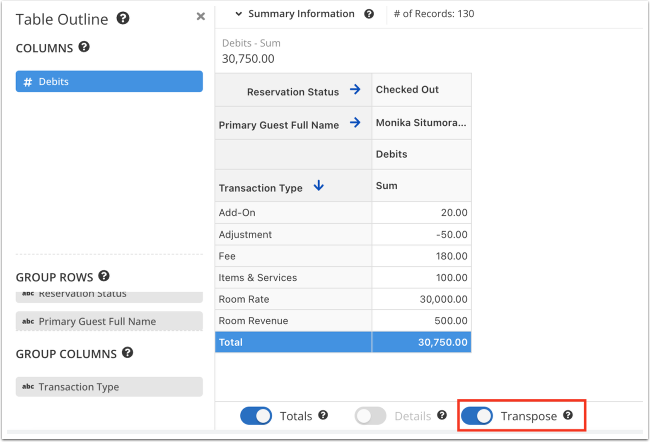The height and width of the screenshot is (442, 650).
Task: Click help icon beside COLUMNS heading
Action: pyautogui.click(x=84, y=47)
